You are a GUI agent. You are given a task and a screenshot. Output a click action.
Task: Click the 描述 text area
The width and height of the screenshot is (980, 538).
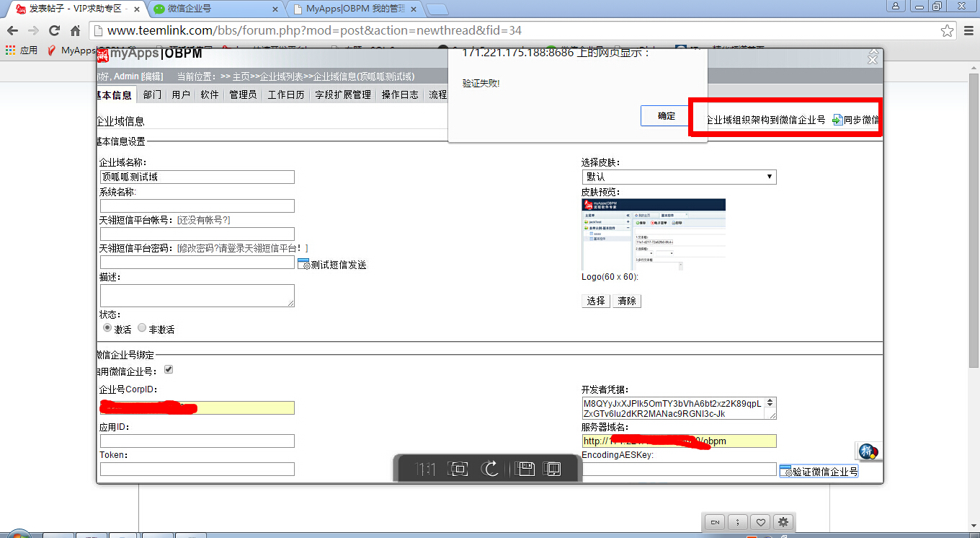pos(197,296)
